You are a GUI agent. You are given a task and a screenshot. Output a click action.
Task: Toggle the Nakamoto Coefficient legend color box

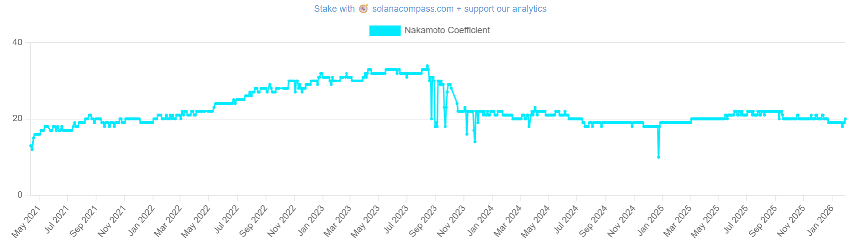tap(385, 30)
